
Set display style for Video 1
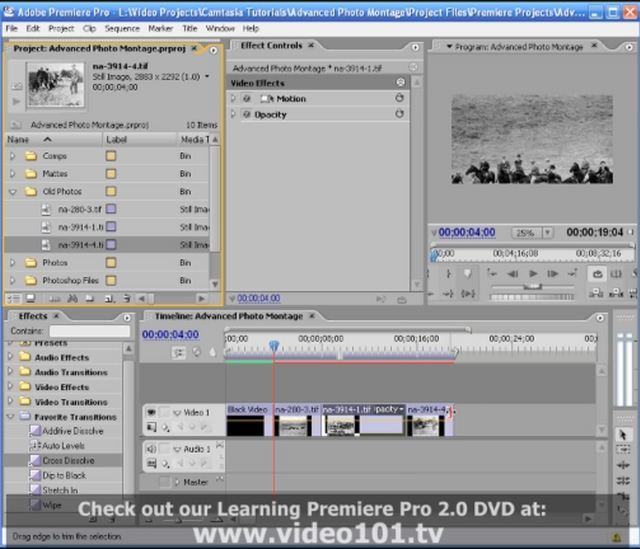pos(151,427)
